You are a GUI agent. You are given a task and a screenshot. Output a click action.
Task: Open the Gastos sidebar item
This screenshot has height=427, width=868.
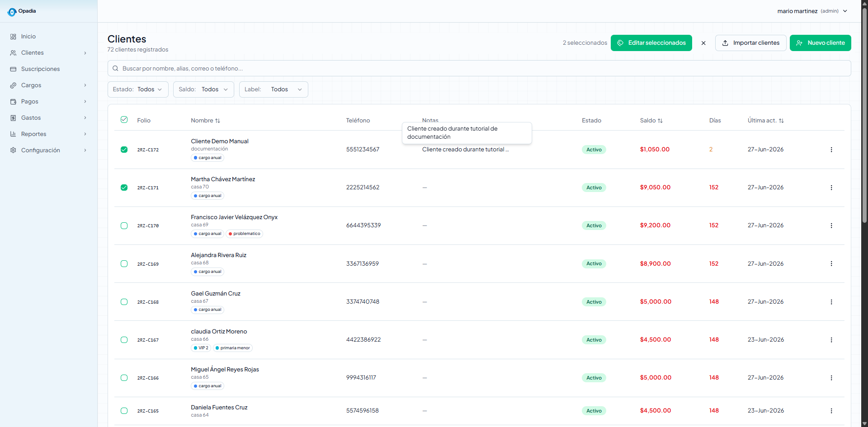tap(31, 118)
